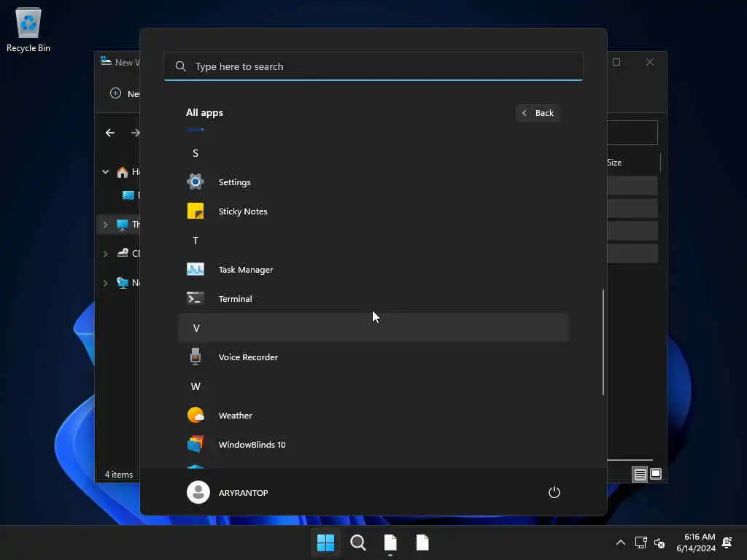Open Voice Recorder app

click(x=373, y=357)
